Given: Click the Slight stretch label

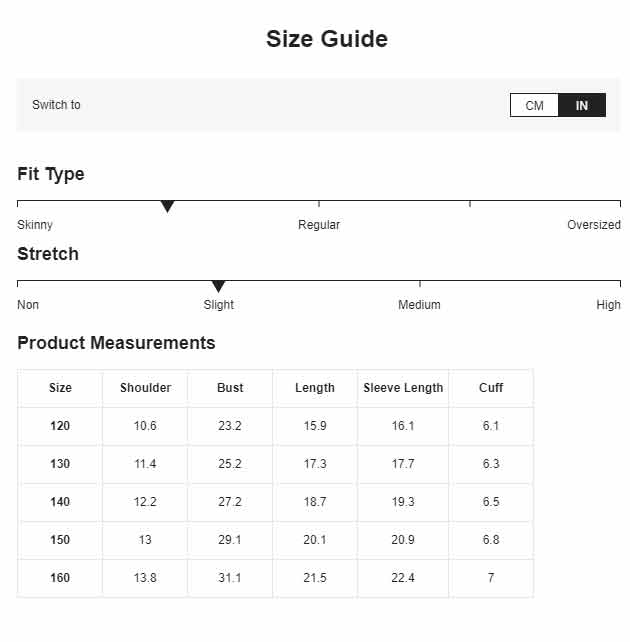Looking at the screenshot, I should pos(219,305).
